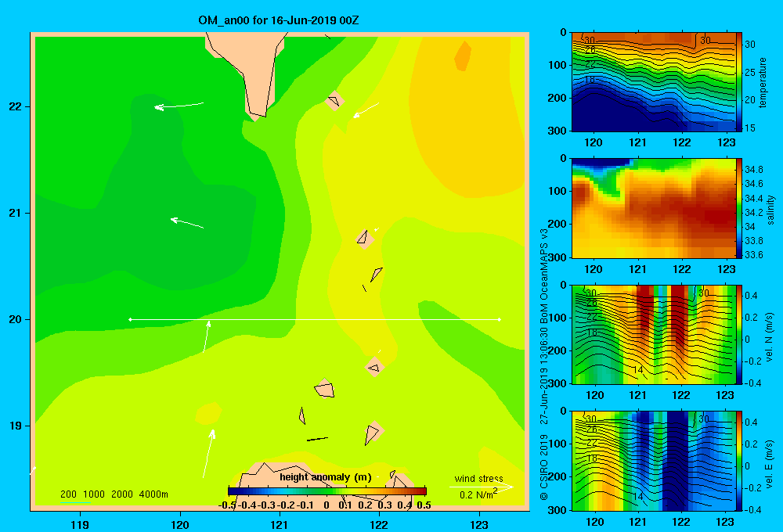Click the western endpoint of the white section line

[x=130, y=319]
